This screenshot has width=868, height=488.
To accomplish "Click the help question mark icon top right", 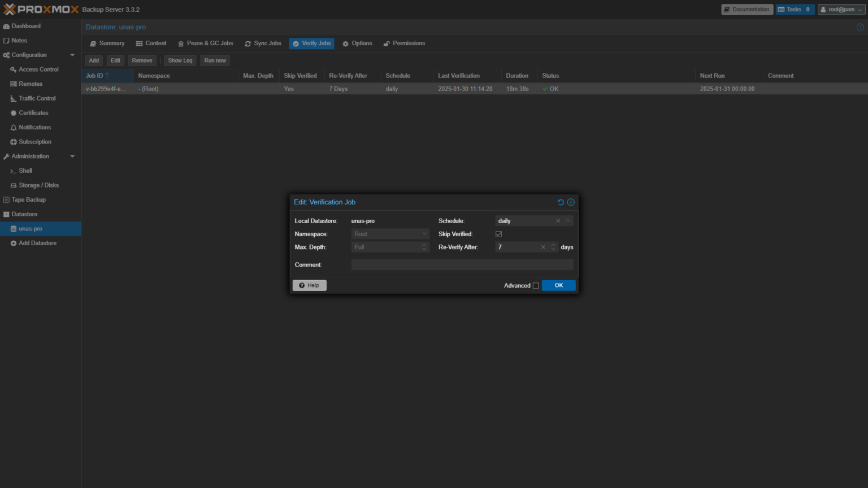I will pos(861,27).
